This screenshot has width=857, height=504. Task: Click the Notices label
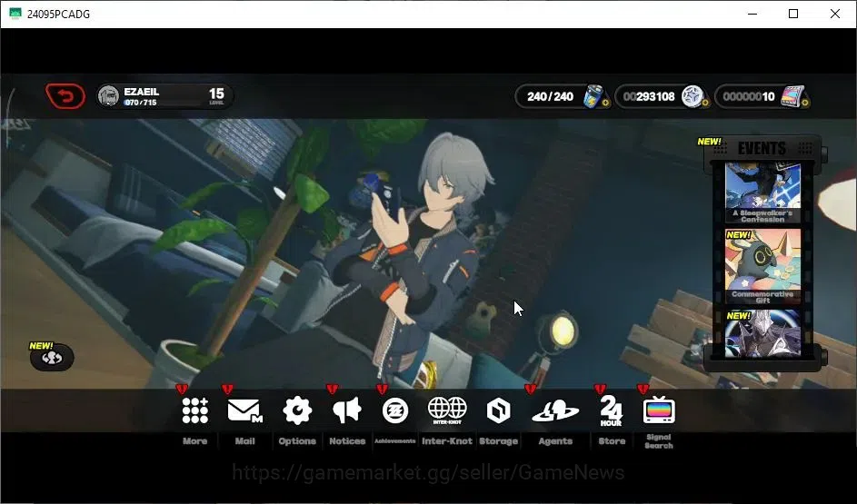point(347,441)
